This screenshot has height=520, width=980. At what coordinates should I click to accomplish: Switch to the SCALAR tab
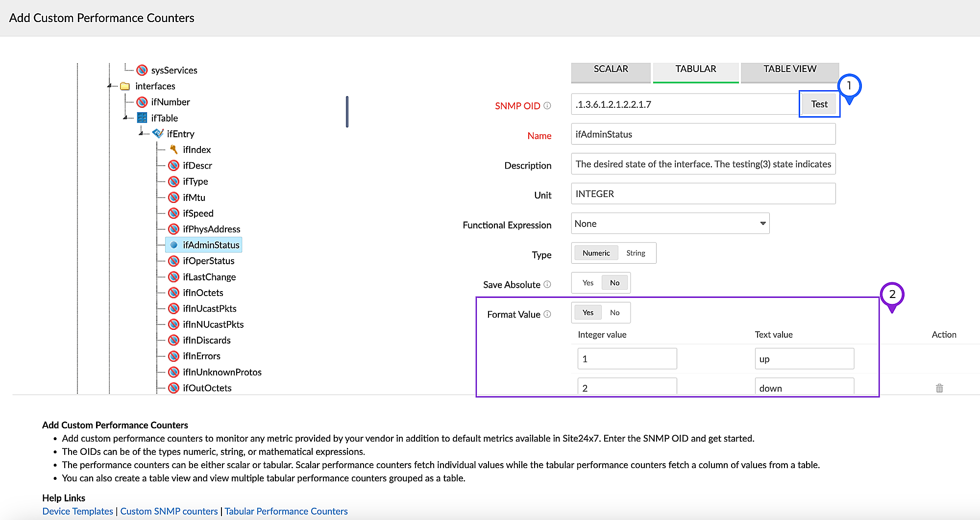click(x=611, y=70)
